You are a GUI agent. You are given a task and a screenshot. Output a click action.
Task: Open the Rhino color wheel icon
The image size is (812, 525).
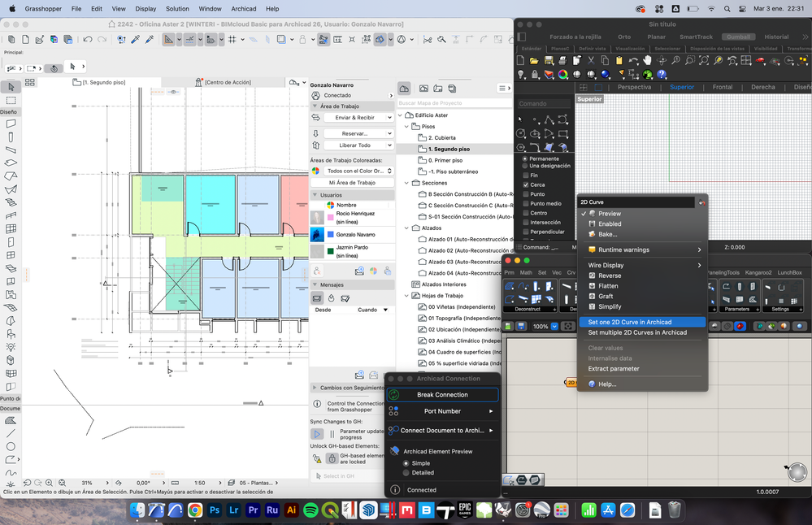pyautogui.click(x=563, y=75)
